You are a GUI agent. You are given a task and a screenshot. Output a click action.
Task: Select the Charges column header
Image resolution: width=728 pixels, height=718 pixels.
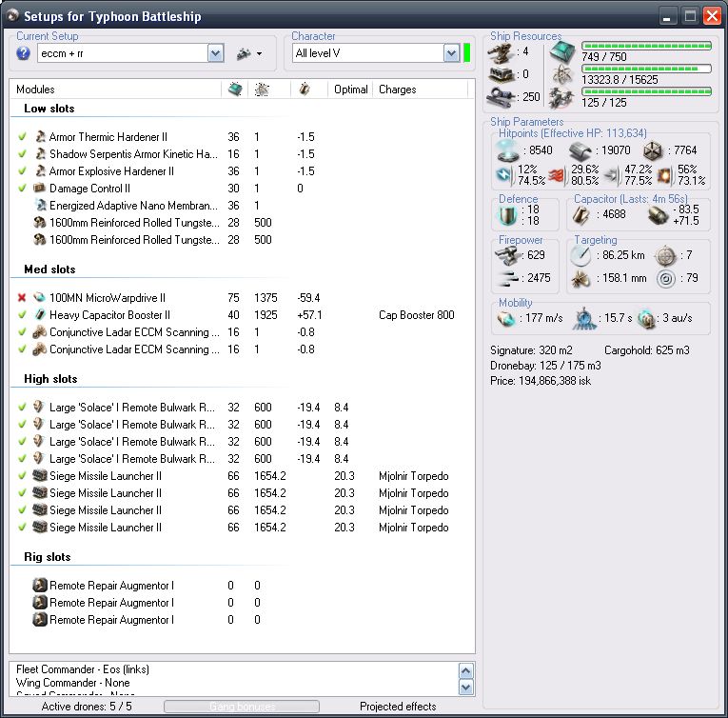[x=398, y=90]
